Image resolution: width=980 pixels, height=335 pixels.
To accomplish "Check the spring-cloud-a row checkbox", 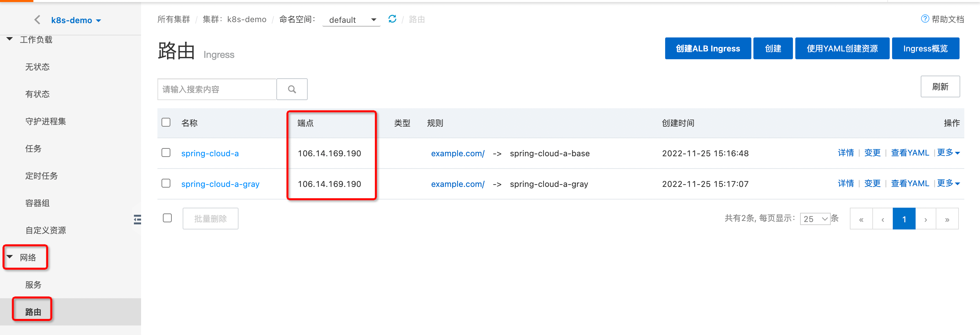I will coord(166,153).
